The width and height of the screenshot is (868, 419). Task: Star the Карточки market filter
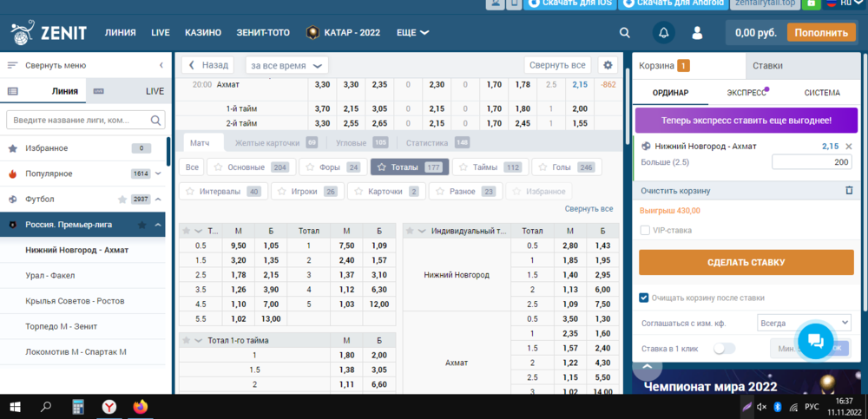pos(358,191)
